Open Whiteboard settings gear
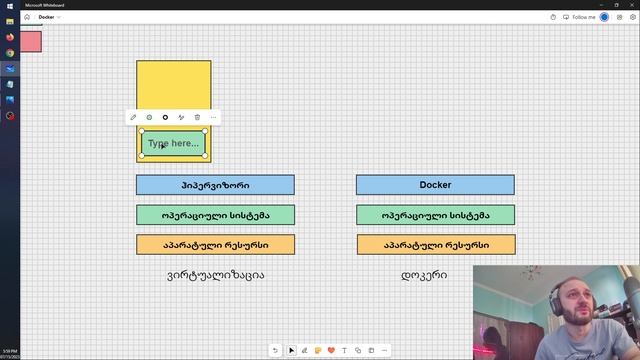 (x=633, y=17)
